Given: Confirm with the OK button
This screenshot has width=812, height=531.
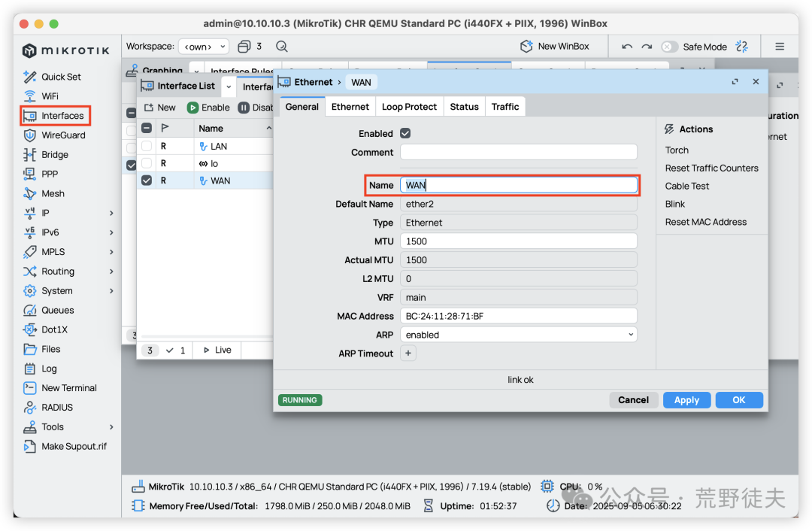Looking at the screenshot, I should (x=739, y=400).
